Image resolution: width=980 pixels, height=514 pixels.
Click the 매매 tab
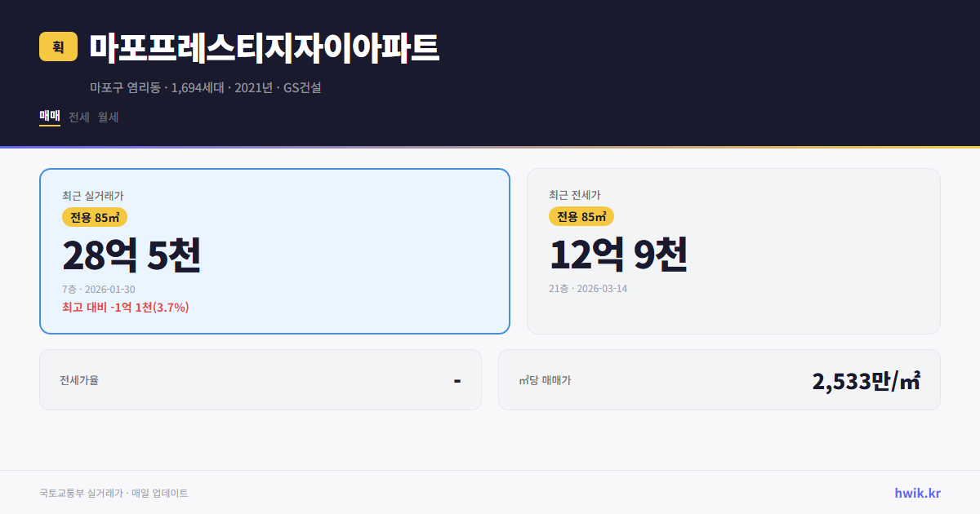click(x=48, y=117)
